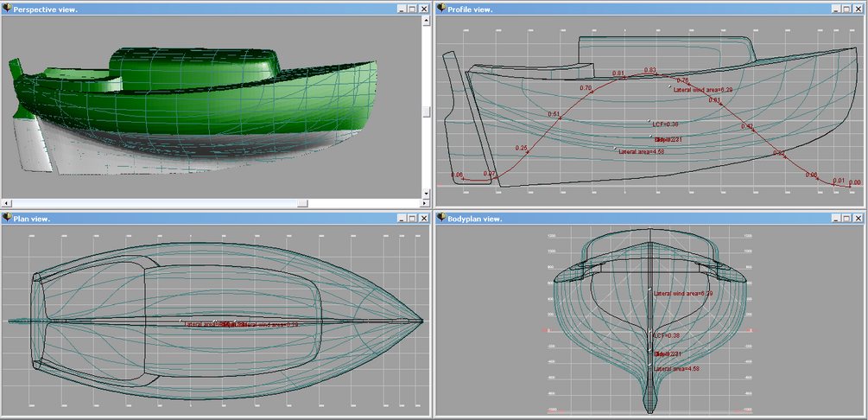Click Perspective view vertical scrollbar thumb

click(426, 112)
